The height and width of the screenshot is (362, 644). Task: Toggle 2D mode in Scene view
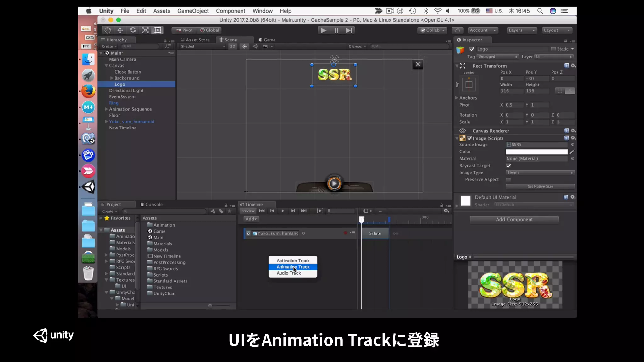(x=233, y=46)
